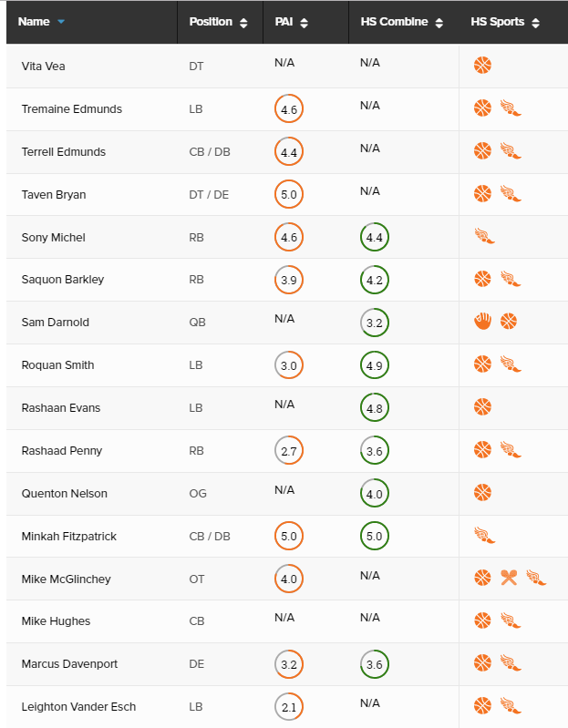Click Vita Vea's basketball icon

click(482, 66)
